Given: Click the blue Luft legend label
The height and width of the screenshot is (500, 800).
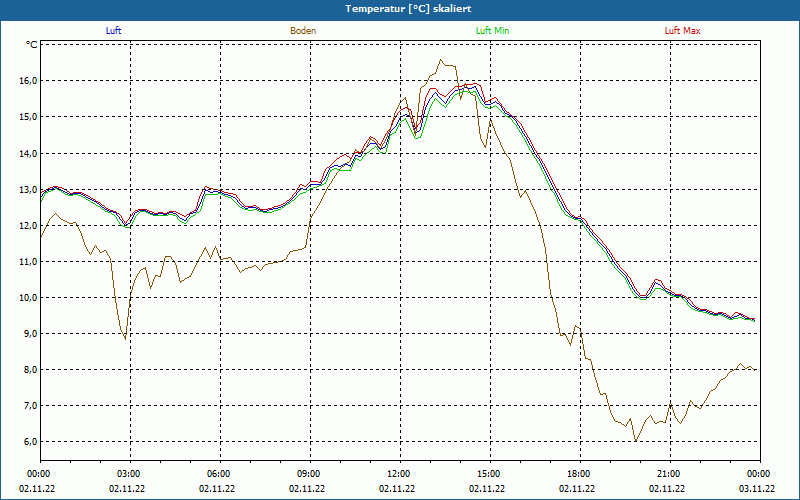Looking at the screenshot, I should tap(113, 31).
